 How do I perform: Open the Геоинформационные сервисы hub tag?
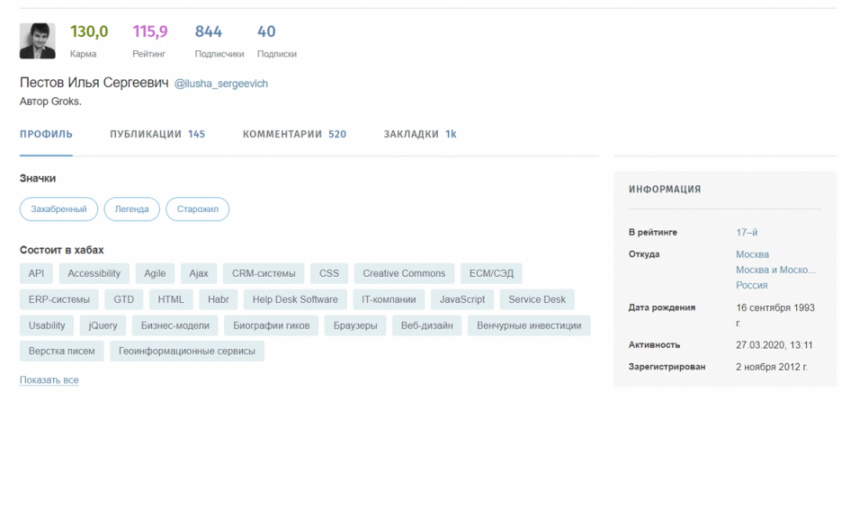click(x=187, y=351)
